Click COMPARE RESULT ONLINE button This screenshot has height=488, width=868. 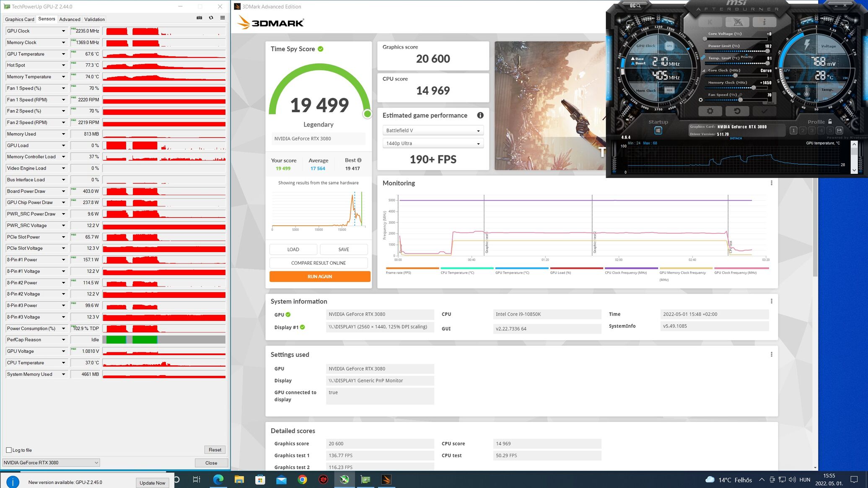pos(319,263)
